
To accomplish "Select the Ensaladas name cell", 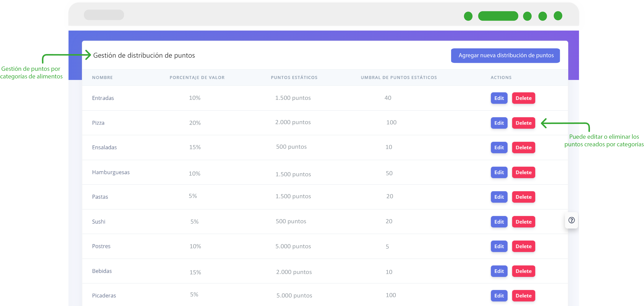I will 104,147.
